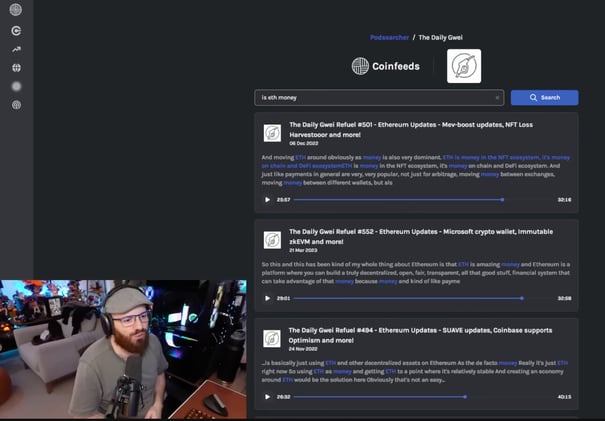Focus the search field containing 'is eth money'
Screen dimensions: 605x421
tap(379, 98)
